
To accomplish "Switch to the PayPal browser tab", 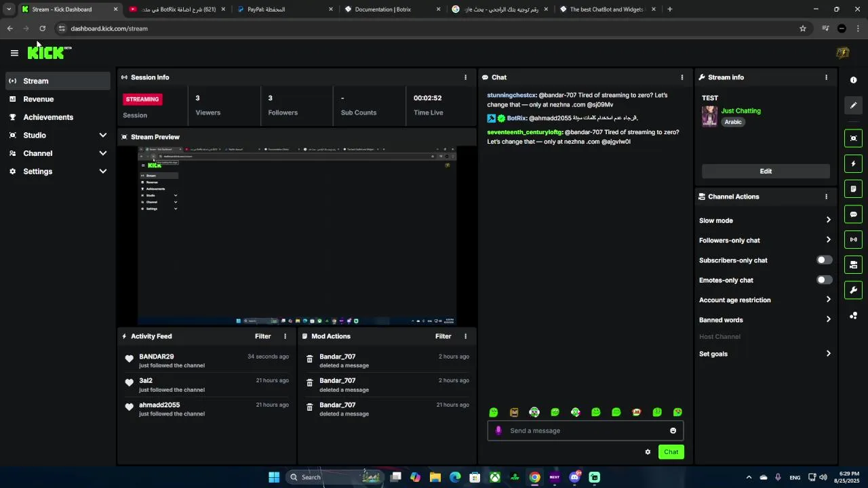I will pos(285,9).
